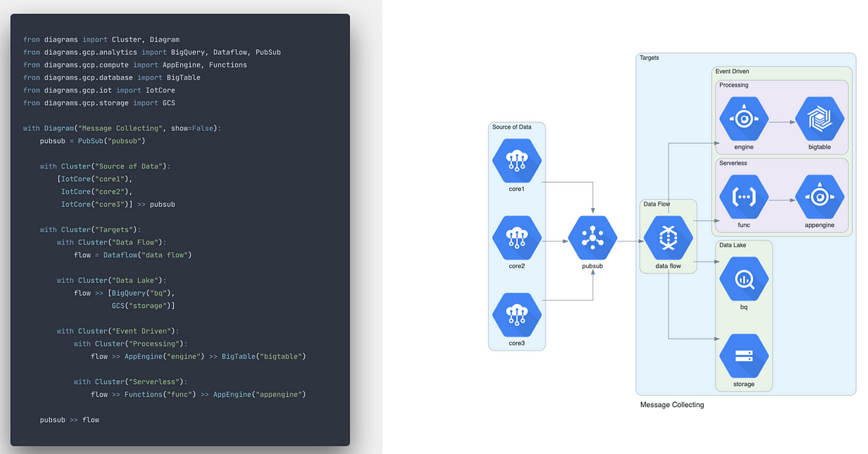Click the engine App Engine icon
The width and height of the screenshot is (868, 454).
(x=744, y=119)
